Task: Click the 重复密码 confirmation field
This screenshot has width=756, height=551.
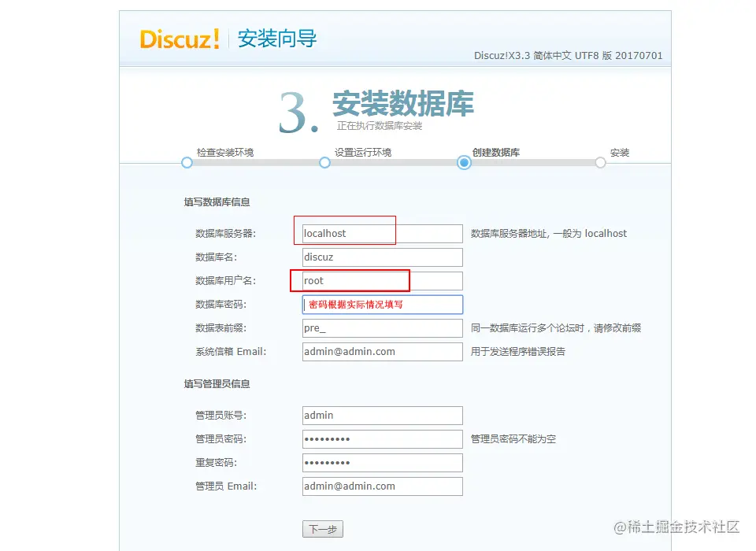Action: [383, 463]
